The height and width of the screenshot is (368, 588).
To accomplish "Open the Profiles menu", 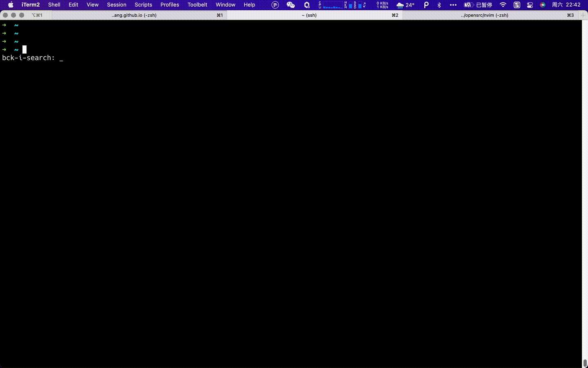I will pyautogui.click(x=169, y=5).
